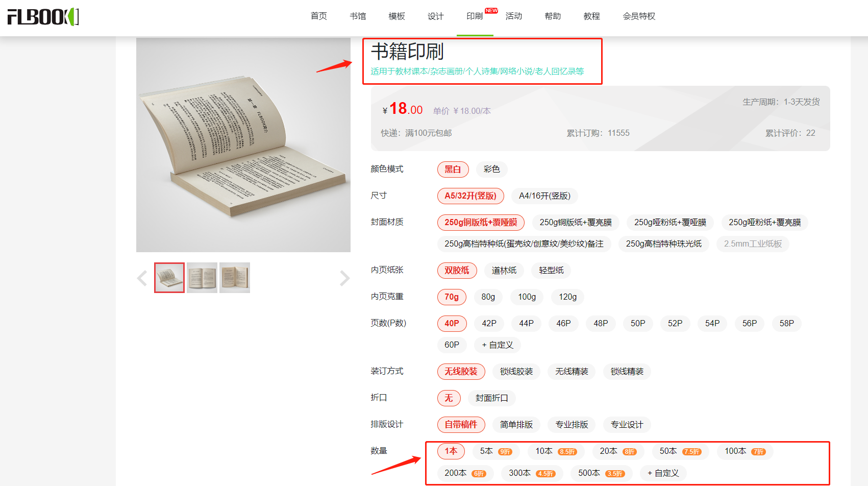Screen dimensions: 868x486
Task: Select size A5/32开(竖版)
Action: point(470,196)
